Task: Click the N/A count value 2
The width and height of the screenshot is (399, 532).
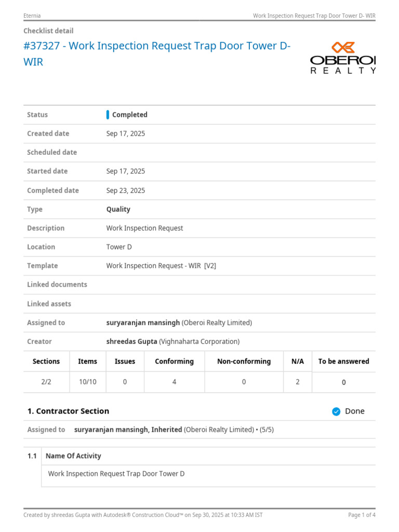Action: click(298, 382)
